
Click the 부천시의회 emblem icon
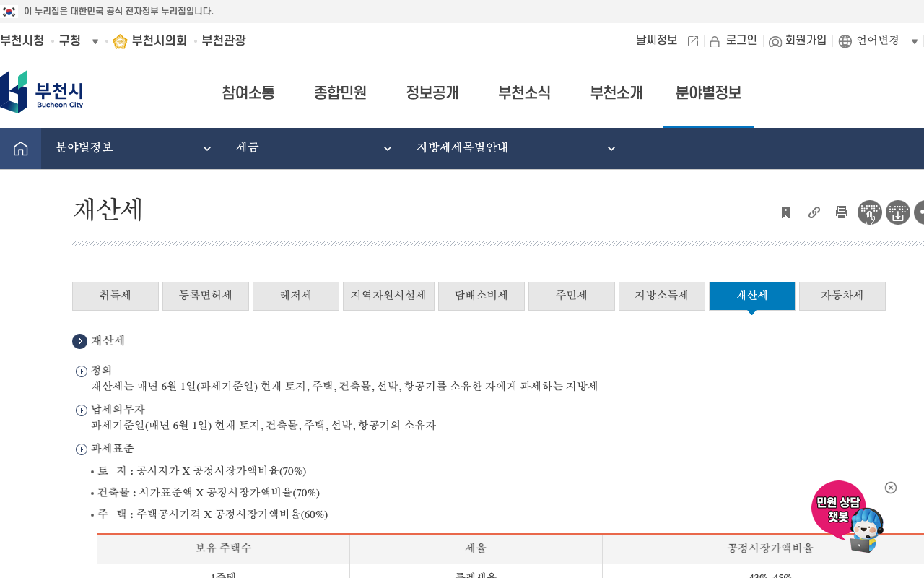(120, 41)
